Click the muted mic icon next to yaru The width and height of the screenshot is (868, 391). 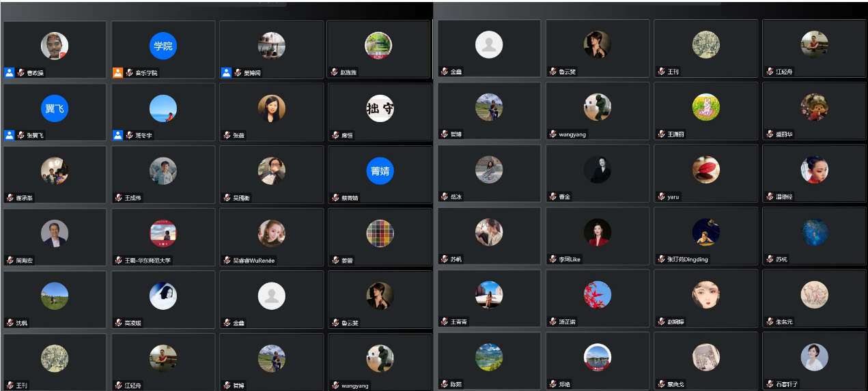pyautogui.click(x=661, y=197)
